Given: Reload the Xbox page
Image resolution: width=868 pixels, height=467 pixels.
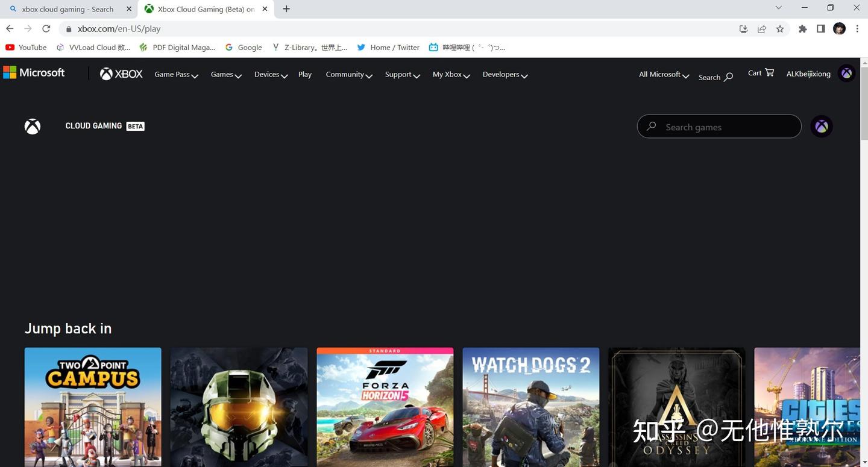Looking at the screenshot, I should click(x=46, y=29).
